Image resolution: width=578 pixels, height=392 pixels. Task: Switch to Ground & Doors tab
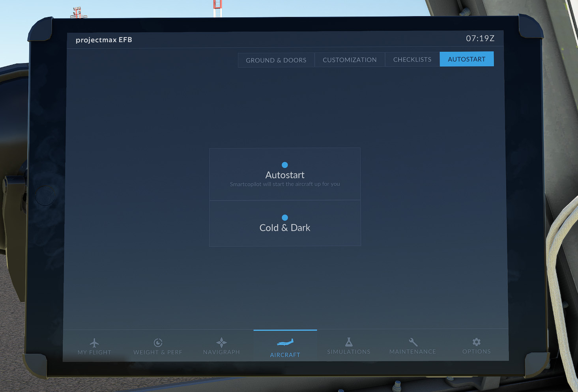point(276,60)
